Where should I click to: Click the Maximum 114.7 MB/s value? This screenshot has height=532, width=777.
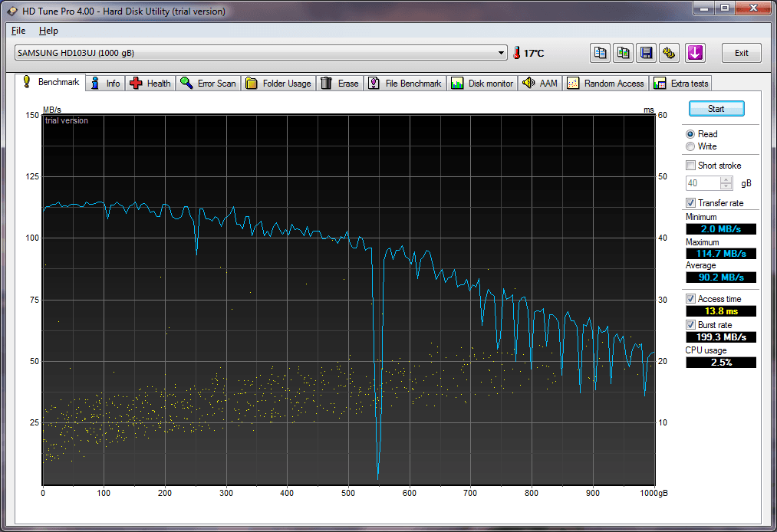721,254
